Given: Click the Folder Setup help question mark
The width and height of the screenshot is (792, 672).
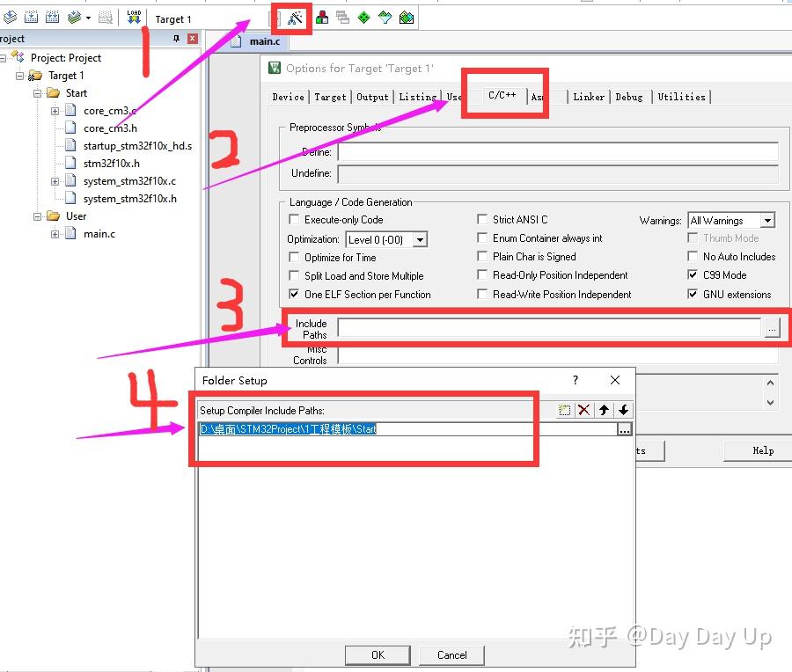Looking at the screenshot, I should 576,380.
